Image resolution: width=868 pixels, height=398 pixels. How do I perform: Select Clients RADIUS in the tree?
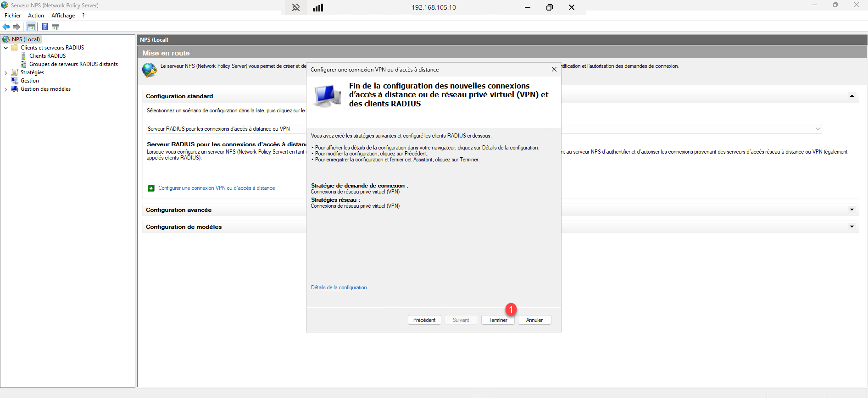coord(47,56)
